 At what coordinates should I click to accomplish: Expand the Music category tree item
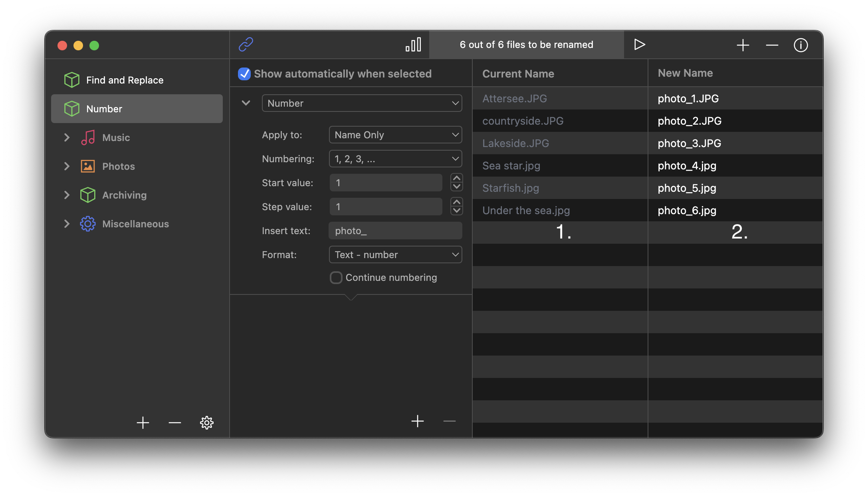pyautogui.click(x=67, y=137)
